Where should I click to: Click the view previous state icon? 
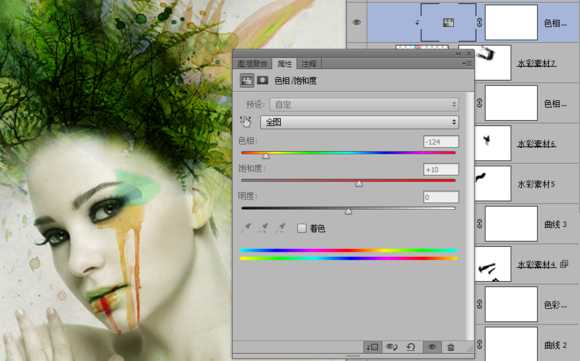click(x=392, y=347)
